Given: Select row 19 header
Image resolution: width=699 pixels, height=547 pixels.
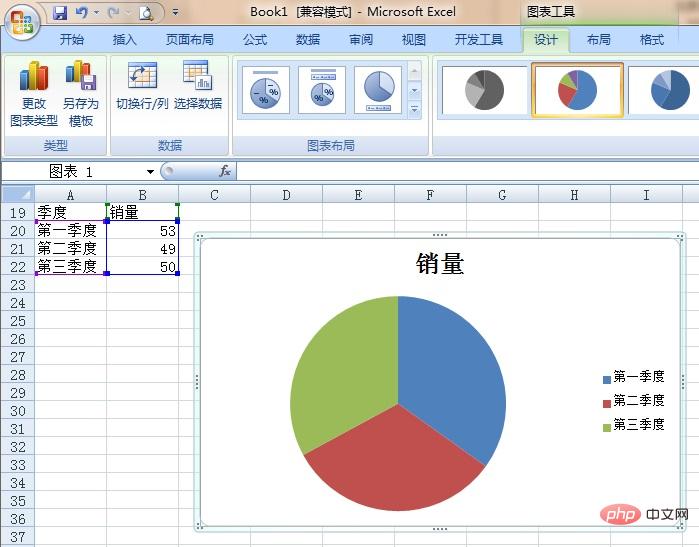Looking at the screenshot, I should [x=18, y=213].
